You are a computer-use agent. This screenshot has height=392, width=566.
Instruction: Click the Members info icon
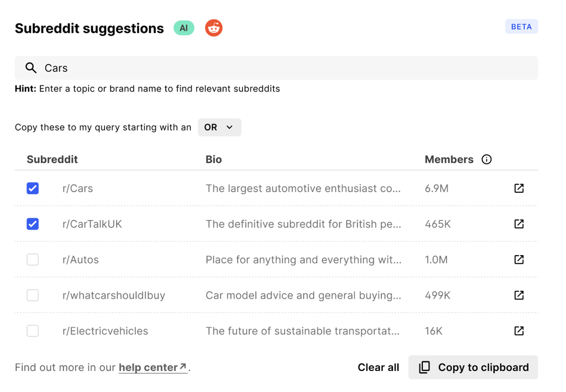[x=486, y=160]
